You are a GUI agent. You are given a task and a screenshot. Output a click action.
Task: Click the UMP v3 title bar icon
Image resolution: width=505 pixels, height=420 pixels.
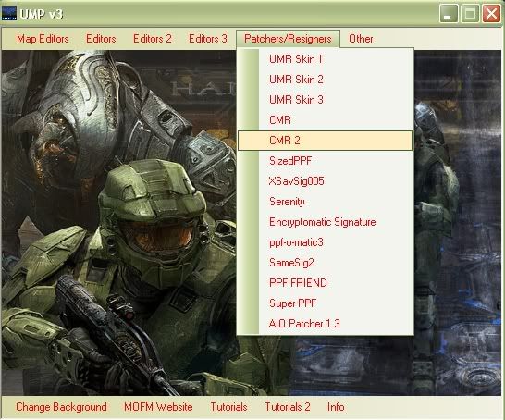pos(8,13)
